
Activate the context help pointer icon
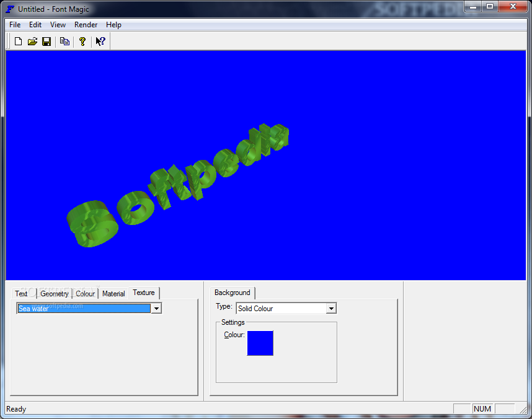click(100, 42)
